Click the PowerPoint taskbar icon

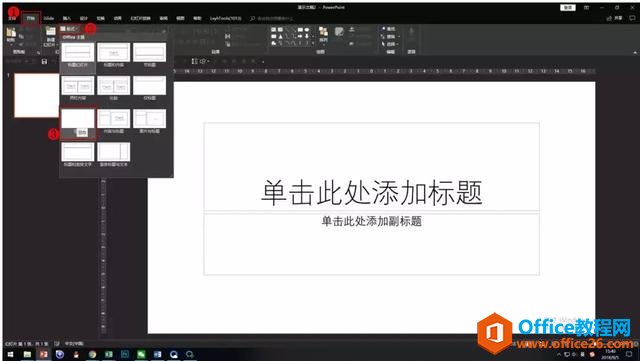point(43,354)
